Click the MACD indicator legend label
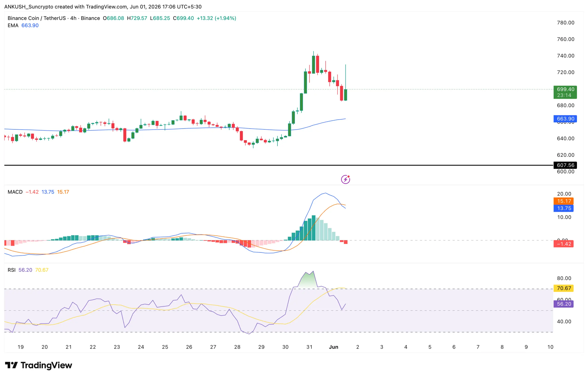 pyautogui.click(x=15, y=192)
